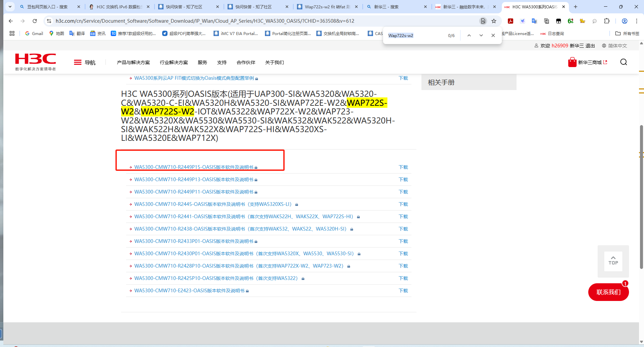Open 支持 menu
The height and width of the screenshot is (347, 644).
[x=222, y=62]
